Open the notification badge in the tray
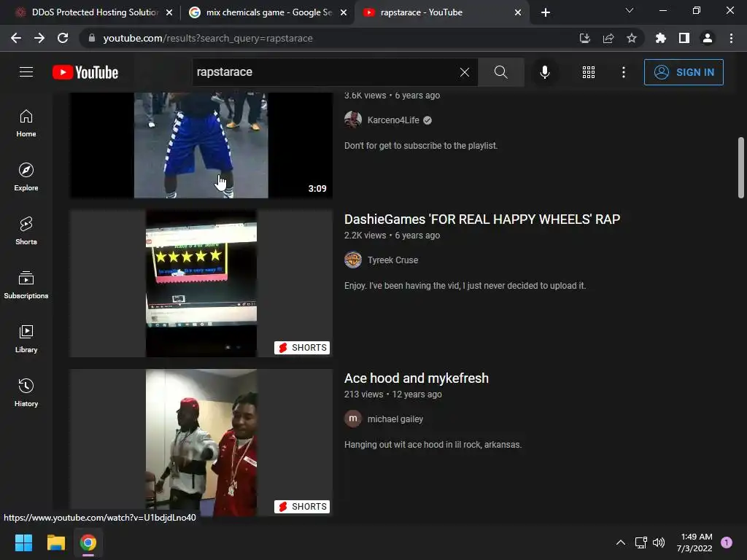This screenshot has width=747, height=560. (x=727, y=542)
